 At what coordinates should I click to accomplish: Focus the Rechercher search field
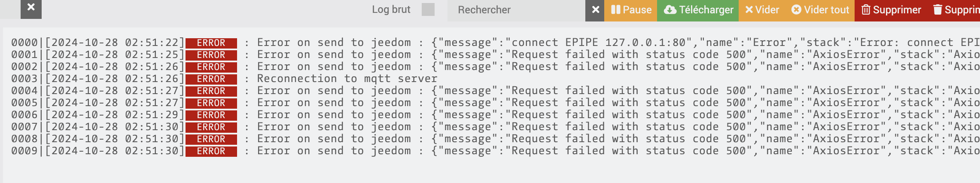(x=516, y=10)
